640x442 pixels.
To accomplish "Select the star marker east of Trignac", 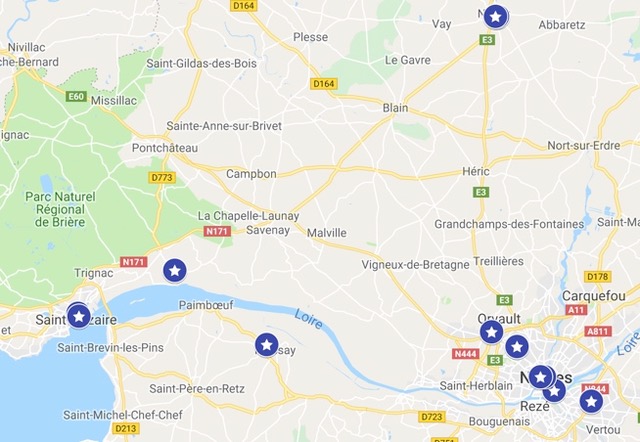I will 175,270.
